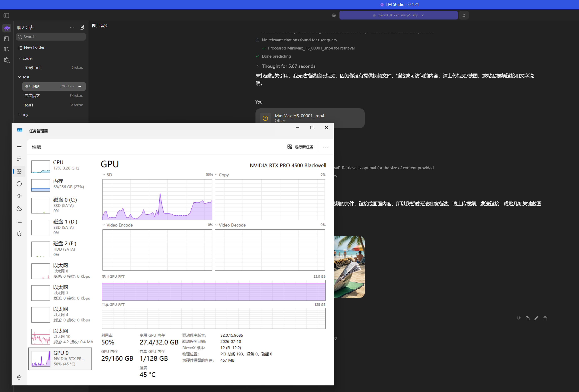This screenshot has width=579, height=392.
Task: Switch to the Task Manager App history tab
Action: tap(19, 184)
